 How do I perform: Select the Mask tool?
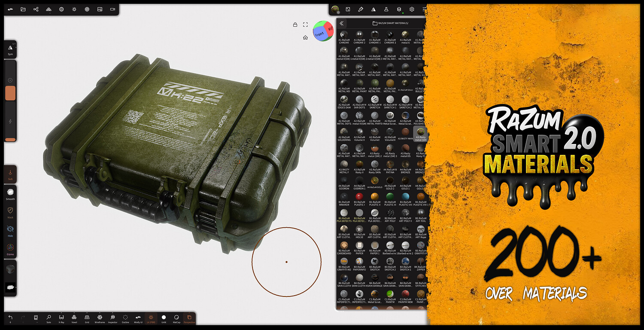click(x=10, y=212)
